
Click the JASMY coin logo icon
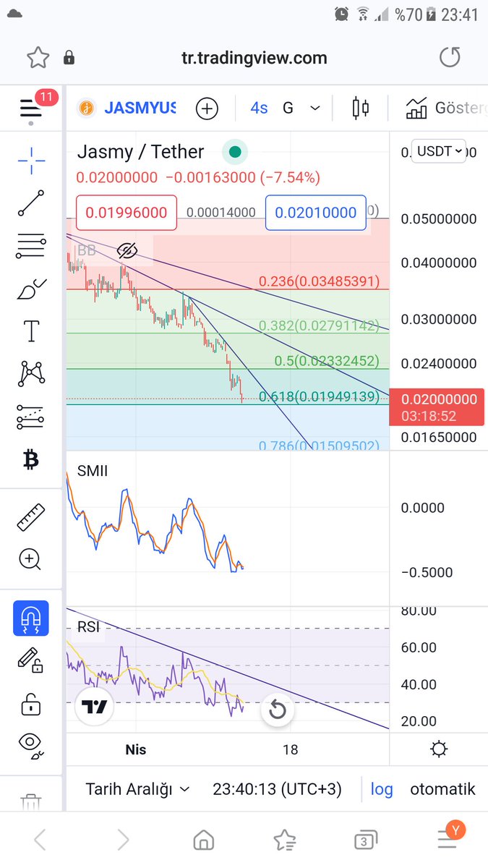click(x=88, y=109)
